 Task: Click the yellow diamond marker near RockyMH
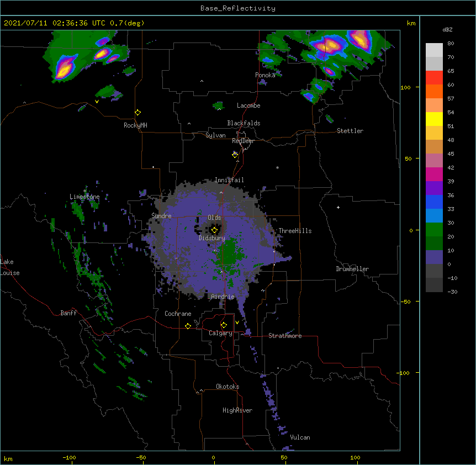tap(137, 113)
